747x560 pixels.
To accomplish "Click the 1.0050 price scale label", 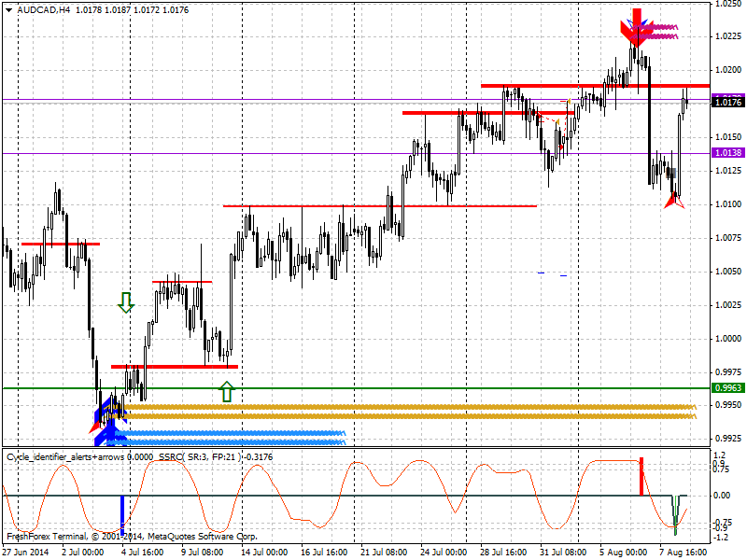I will click(x=728, y=272).
